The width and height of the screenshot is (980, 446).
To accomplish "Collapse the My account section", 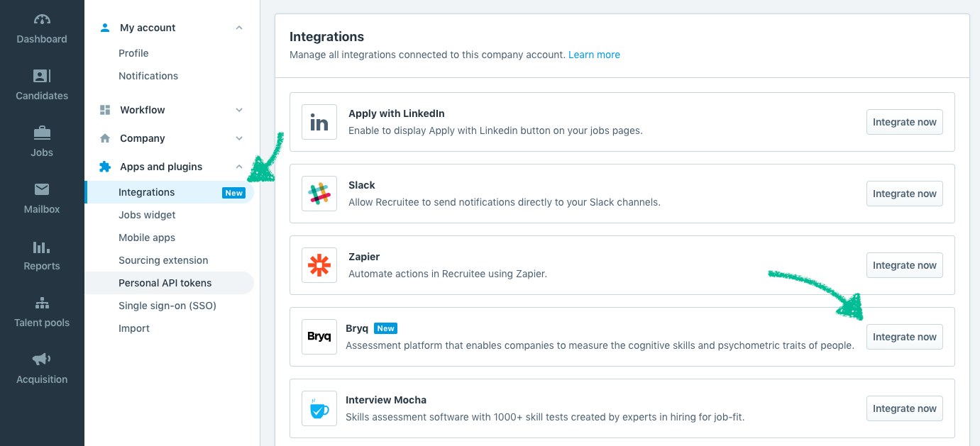I will point(239,28).
